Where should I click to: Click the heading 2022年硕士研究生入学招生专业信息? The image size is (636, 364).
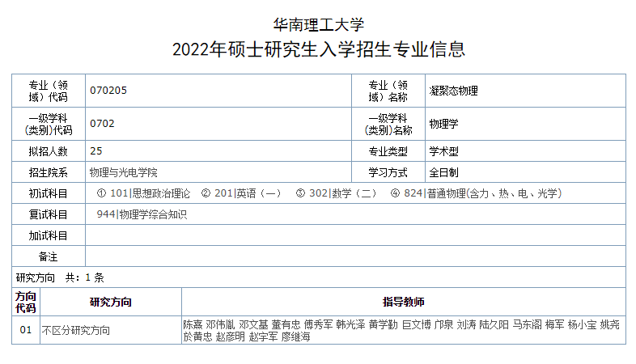coord(319,49)
